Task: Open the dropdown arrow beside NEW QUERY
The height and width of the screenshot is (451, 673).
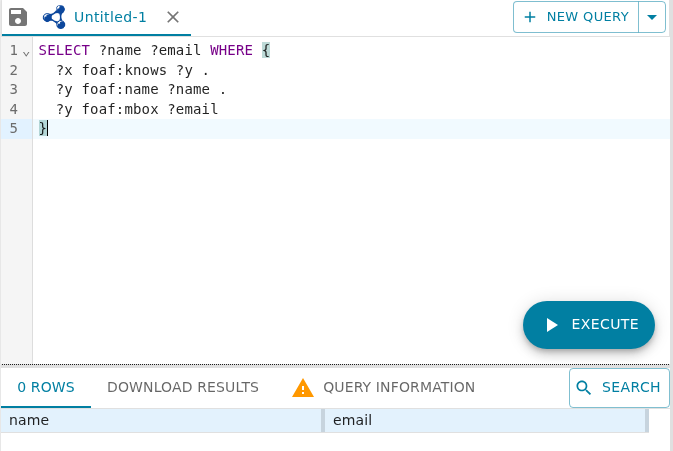Action: (652, 17)
